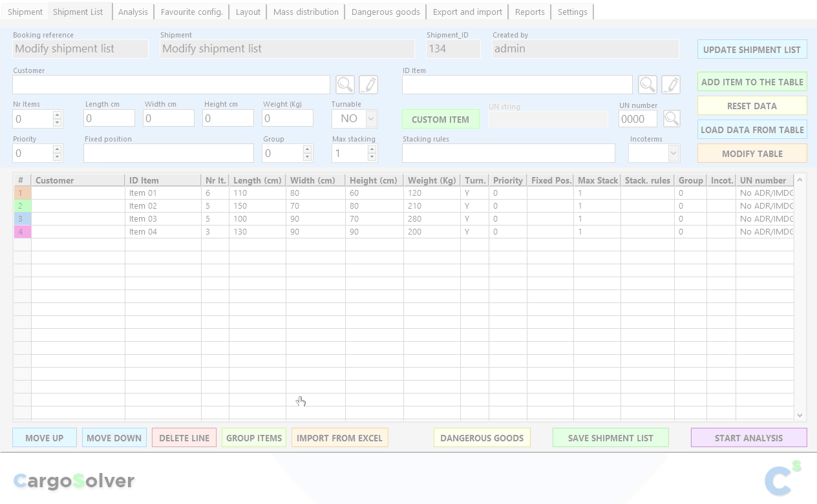The height and width of the screenshot is (504, 817).
Task: Click the ID Item search magnifier icon
Action: click(648, 85)
